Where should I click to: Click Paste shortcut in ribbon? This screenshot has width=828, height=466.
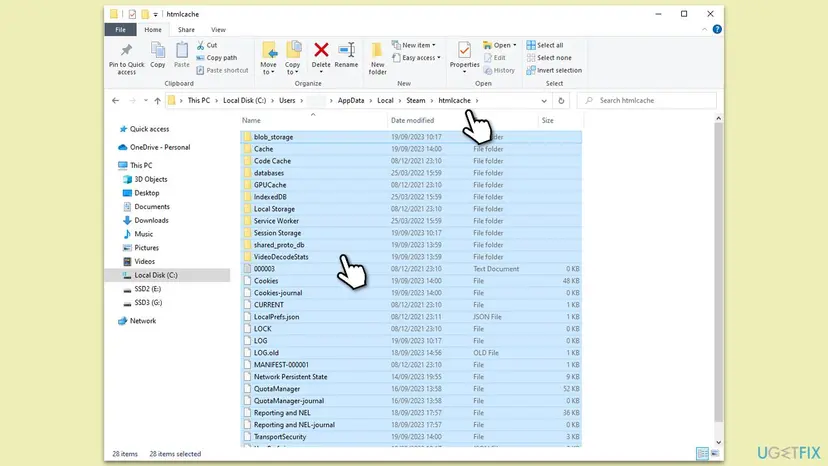[222, 70]
